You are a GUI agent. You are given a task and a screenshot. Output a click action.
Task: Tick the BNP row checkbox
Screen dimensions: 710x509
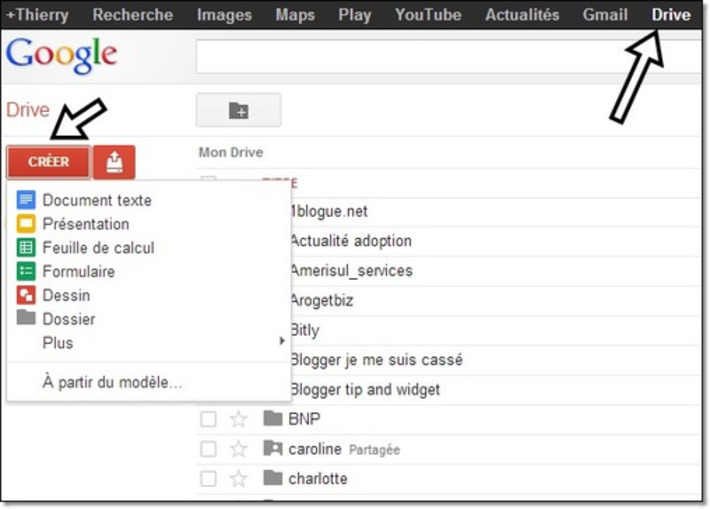[208, 419]
